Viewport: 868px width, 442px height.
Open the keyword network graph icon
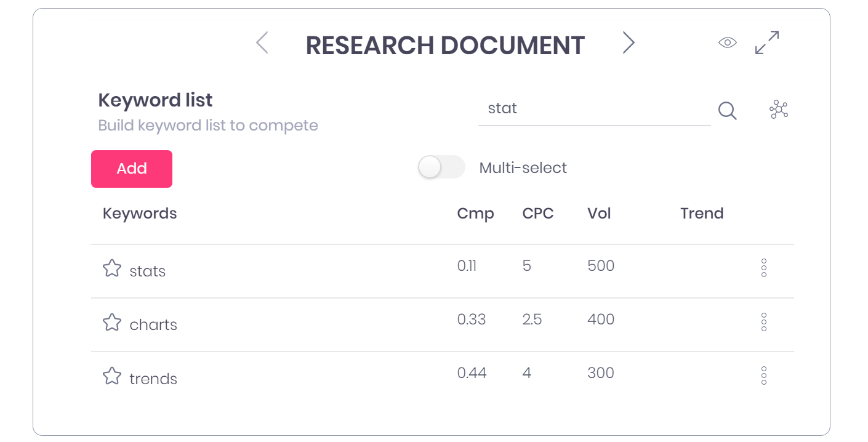[x=779, y=110]
